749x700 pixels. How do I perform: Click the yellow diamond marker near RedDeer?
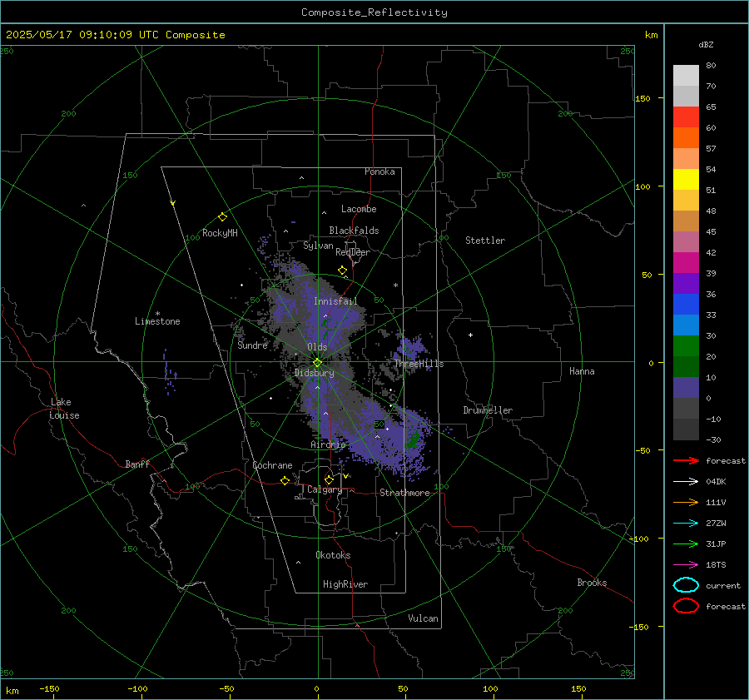point(342,271)
